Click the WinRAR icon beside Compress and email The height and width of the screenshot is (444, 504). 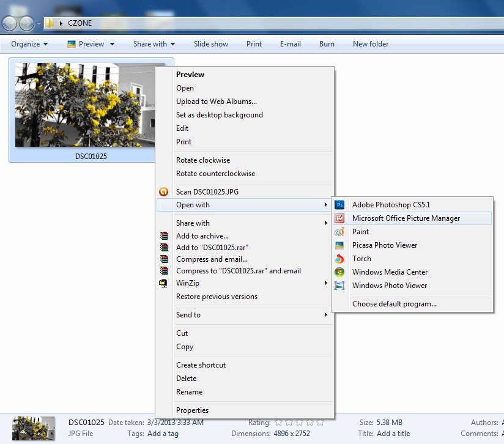[164, 259]
